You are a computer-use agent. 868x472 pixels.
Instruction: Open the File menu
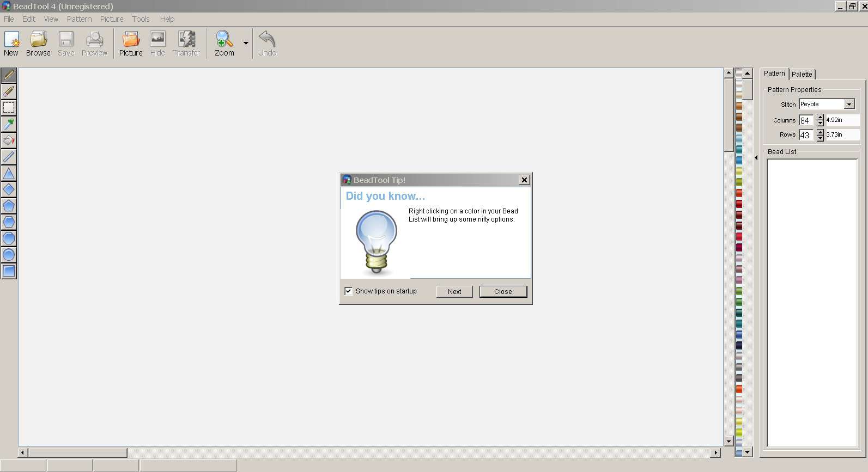[9, 19]
